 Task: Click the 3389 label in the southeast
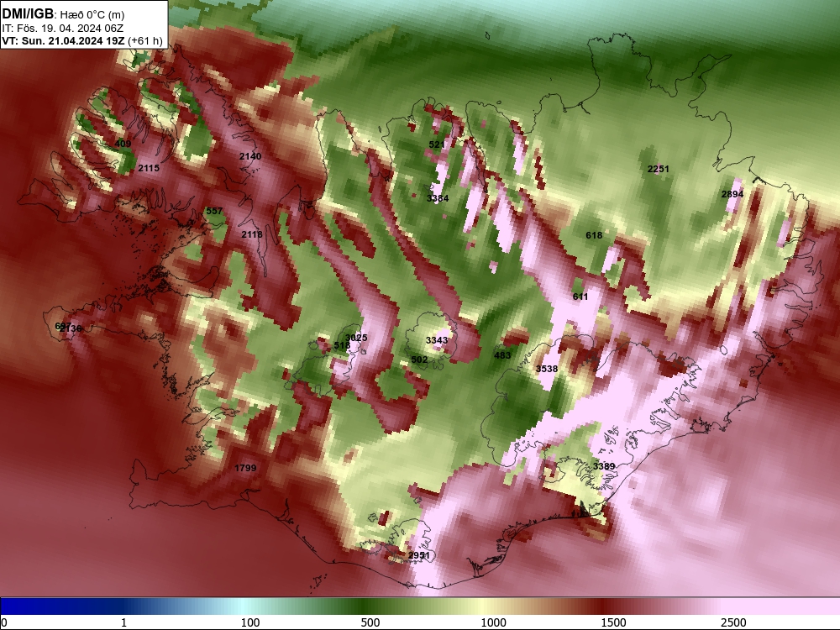(604, 466)
